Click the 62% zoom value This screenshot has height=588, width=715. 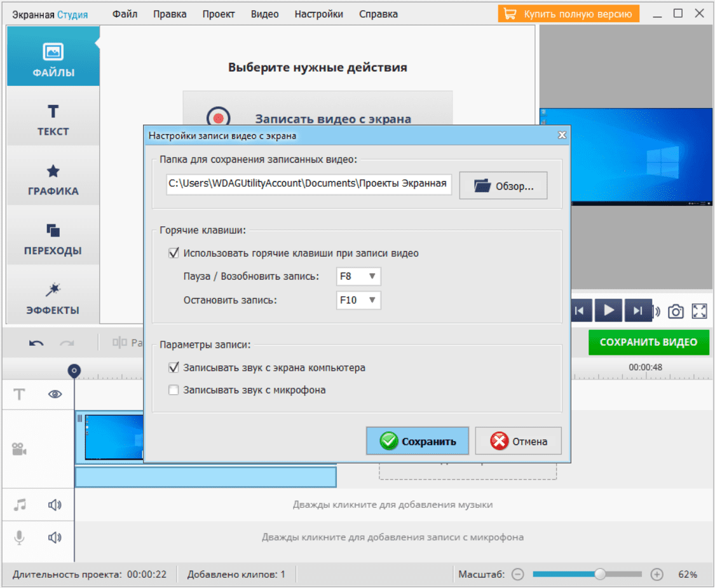coord(688,574)
